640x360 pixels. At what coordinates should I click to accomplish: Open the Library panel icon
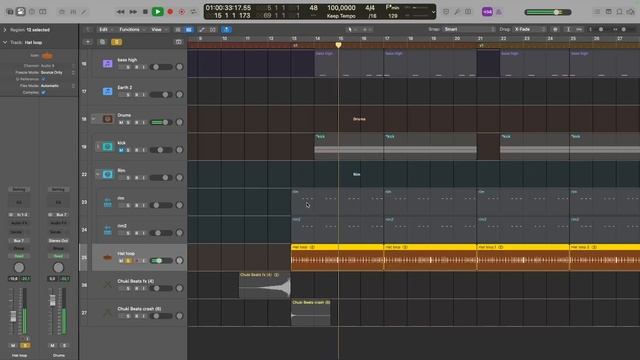click(x=10, y=12)
